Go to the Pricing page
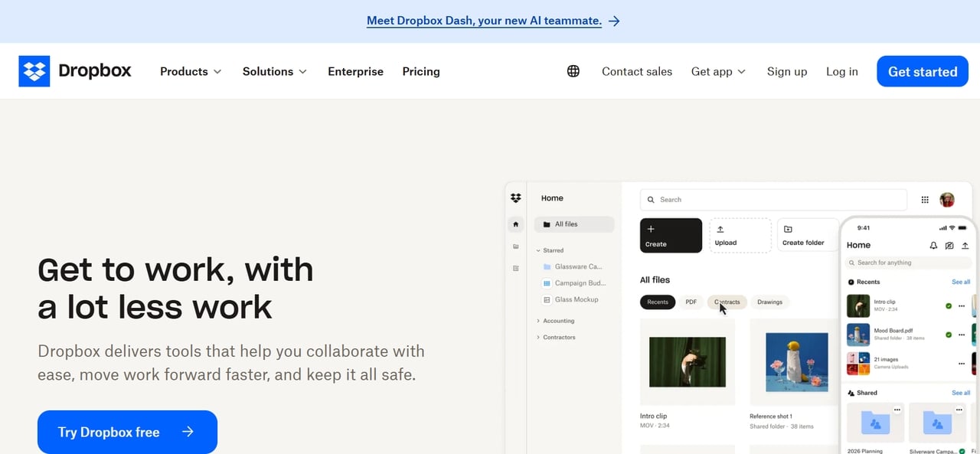 coord(421,71)
